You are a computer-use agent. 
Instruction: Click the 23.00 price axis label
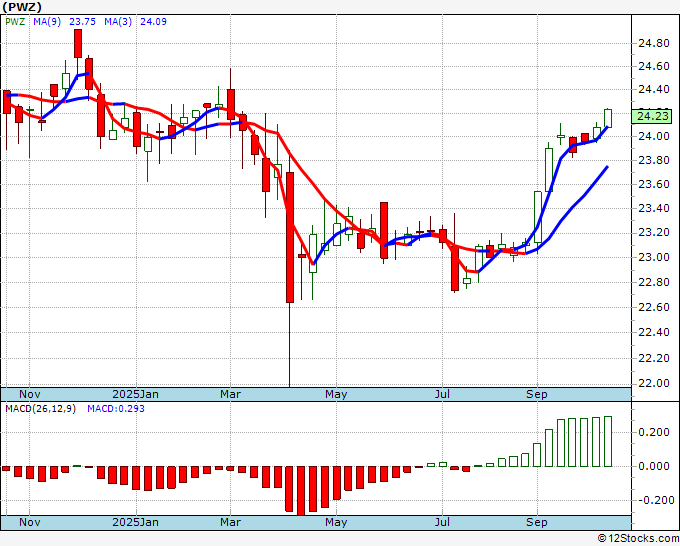pyautogui.click(x=654, y=258)
